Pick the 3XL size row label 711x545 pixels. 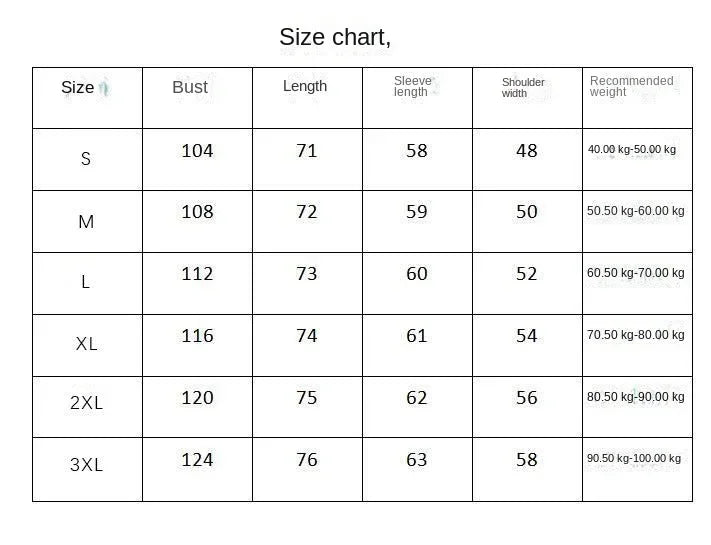pyautogui.click(x=87, y=465)
